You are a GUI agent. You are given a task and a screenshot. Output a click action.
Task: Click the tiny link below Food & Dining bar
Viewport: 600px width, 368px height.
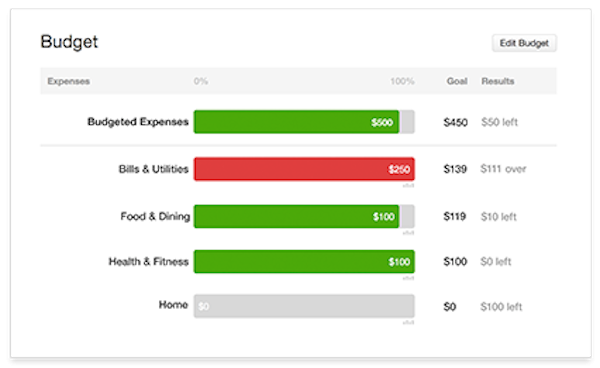point(408,233)
